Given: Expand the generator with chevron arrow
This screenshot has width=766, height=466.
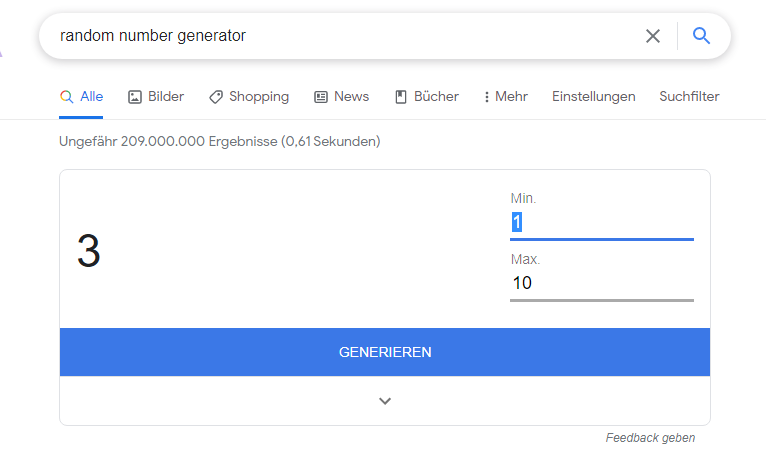Looking at the screenshot, I should (385, 401).
